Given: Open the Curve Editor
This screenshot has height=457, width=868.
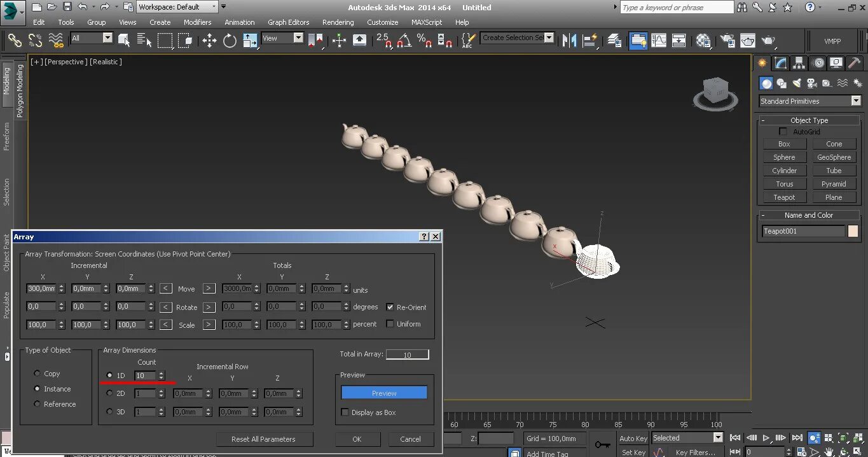Looking at the screenshot, I should coord(659,41).
